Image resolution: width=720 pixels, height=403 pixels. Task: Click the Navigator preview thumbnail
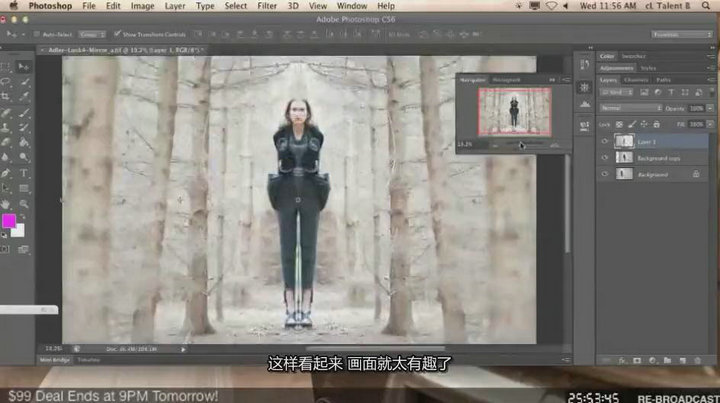pos(513,109)
